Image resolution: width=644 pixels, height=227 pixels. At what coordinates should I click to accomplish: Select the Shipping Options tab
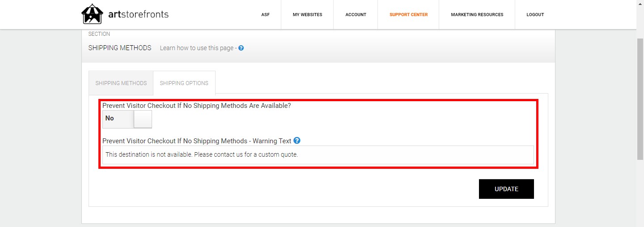[x=184, y=83]
